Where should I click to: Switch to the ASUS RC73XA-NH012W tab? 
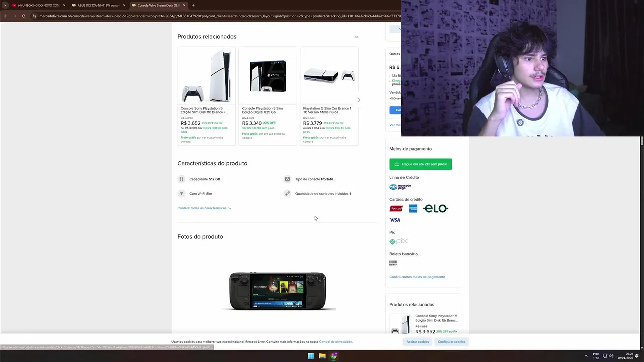coord(98,5)
